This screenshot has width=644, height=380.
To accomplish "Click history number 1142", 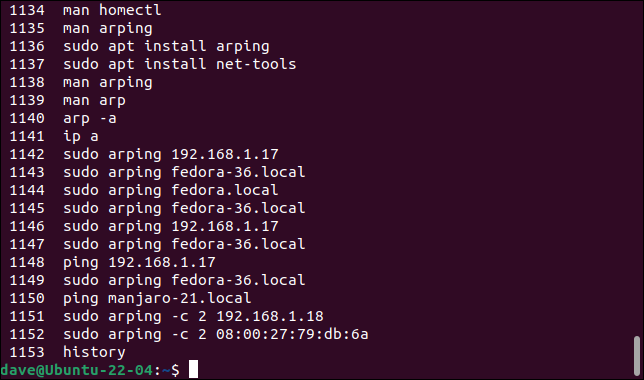I will tap(27, 154).
